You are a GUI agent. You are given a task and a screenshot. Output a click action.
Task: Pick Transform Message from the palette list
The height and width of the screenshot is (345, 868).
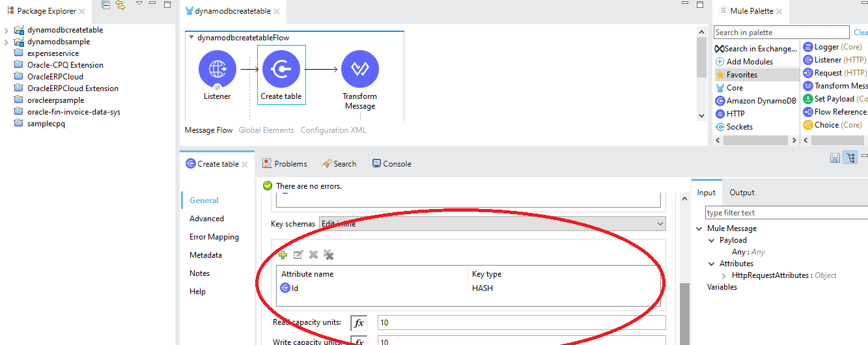[835, 86]
